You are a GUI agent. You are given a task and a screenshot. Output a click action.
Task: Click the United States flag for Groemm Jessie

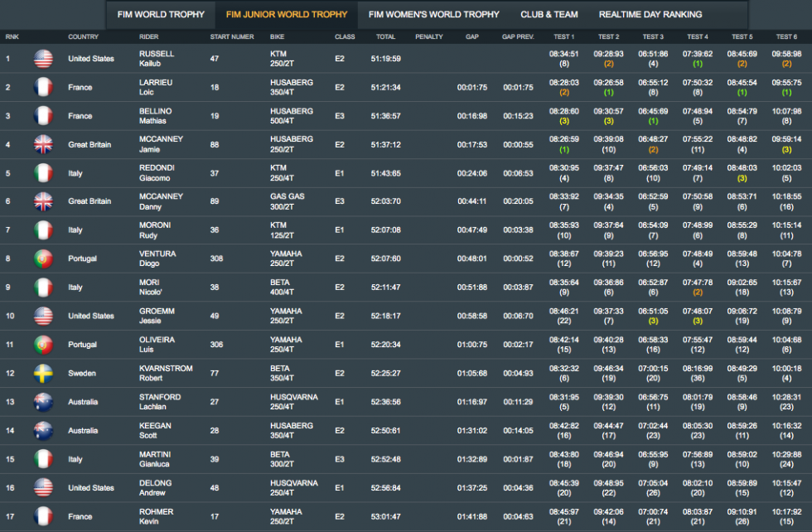point(43,316)
